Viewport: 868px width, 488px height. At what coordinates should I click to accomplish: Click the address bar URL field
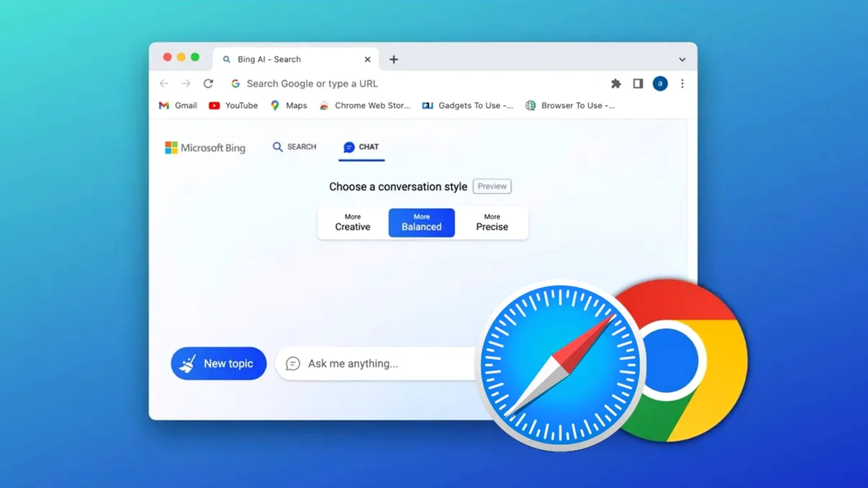point(414,83)
